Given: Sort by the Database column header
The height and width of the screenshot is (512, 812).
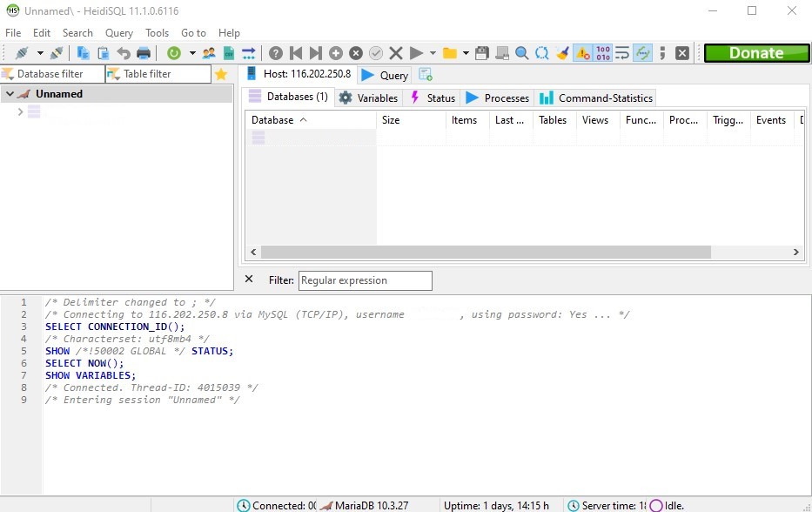Looking at the screenshot, I should click(311, 120).
